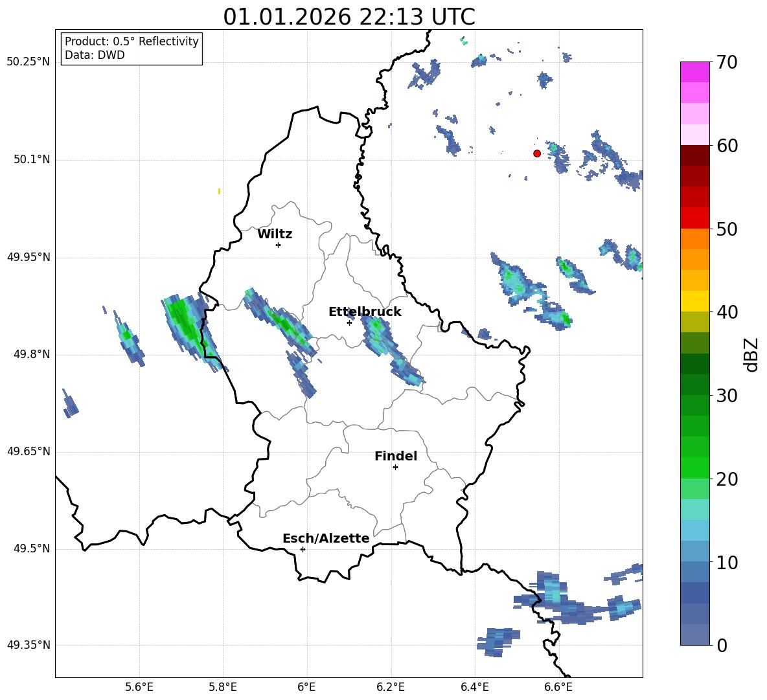Image resolution: width=767 pixels, height=700 pixels.
Task: Click the Esch/Alzette station cross marker
Action: [x=303, y=549]
